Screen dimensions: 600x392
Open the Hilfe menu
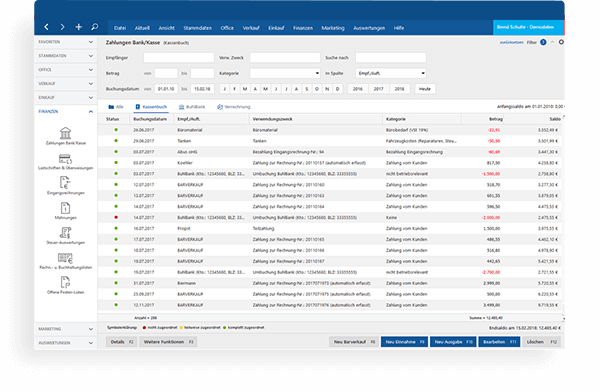[399, 28]
